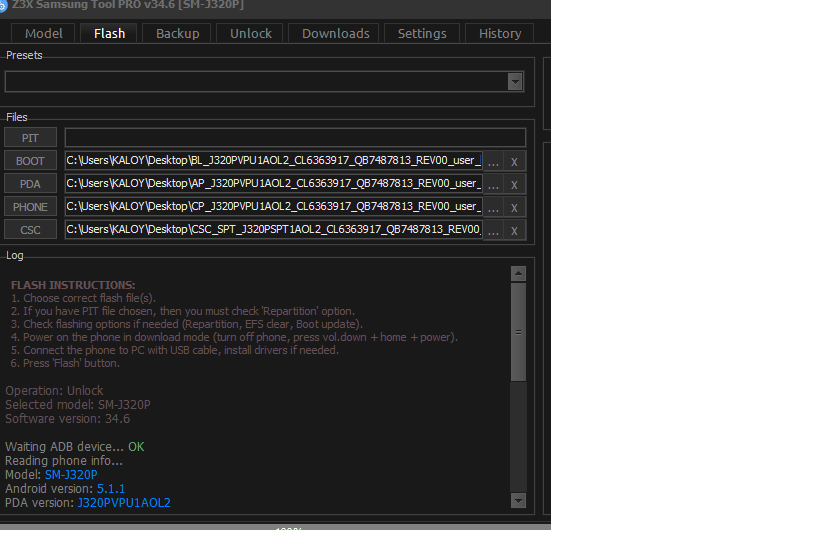This screenshot has height=546, width=819.
Task: Clear the BOOT file with X icon
Action: pos(514,161)
